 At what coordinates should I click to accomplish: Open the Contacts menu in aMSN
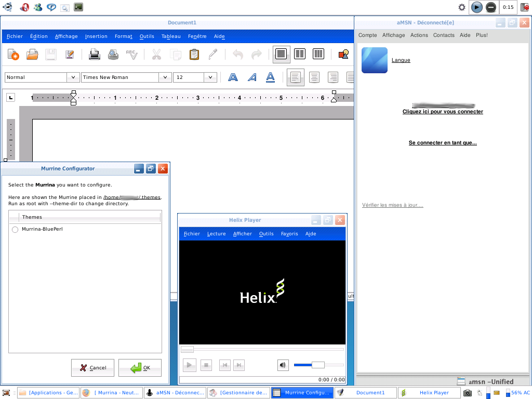444,35
